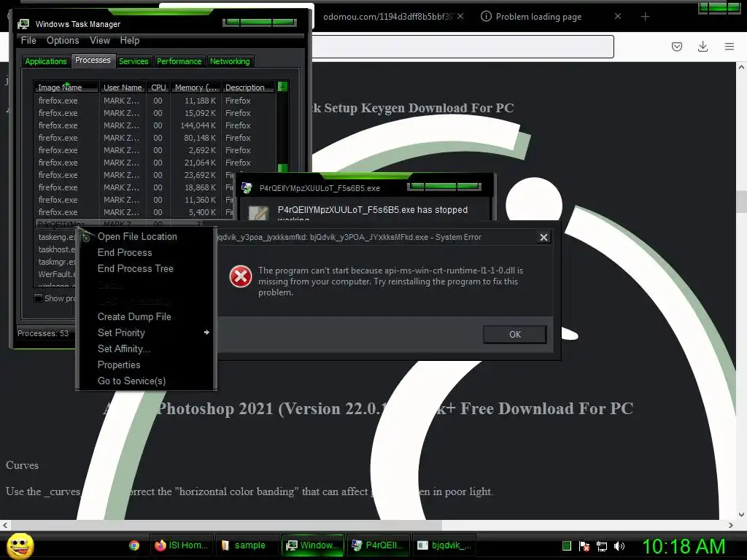Open the Help menu in Task Manager

(130, 41)
